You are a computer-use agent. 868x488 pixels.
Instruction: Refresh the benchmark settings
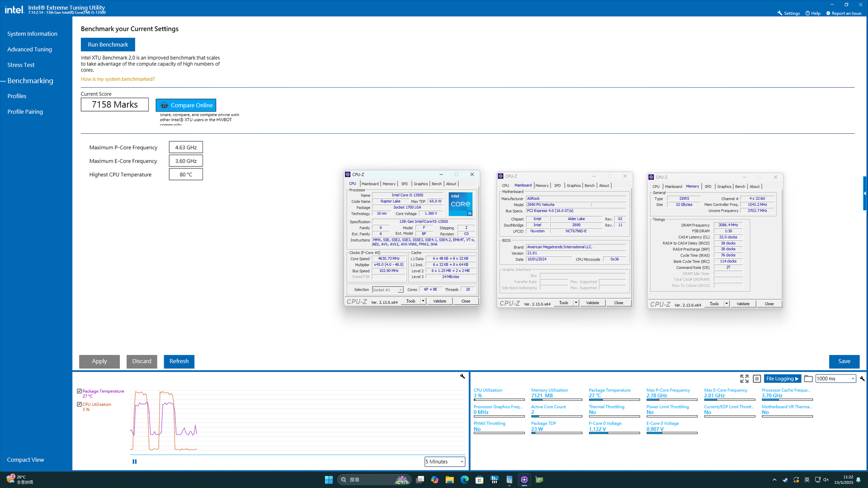coord(179,361)
